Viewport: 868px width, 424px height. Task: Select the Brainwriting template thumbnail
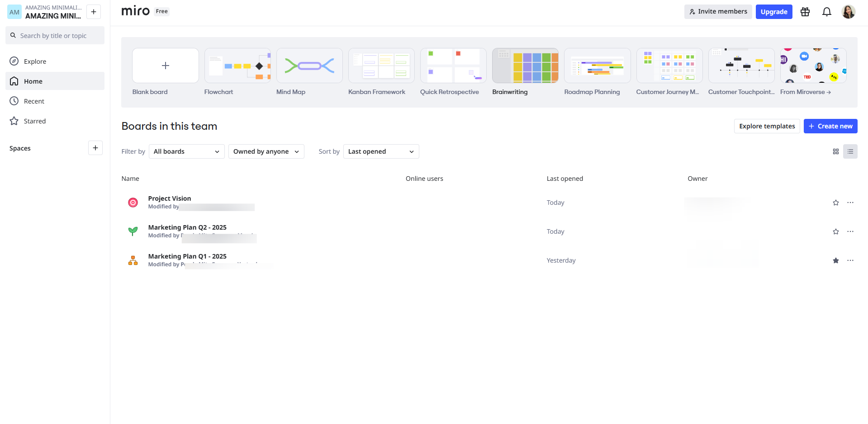point(525,66)
